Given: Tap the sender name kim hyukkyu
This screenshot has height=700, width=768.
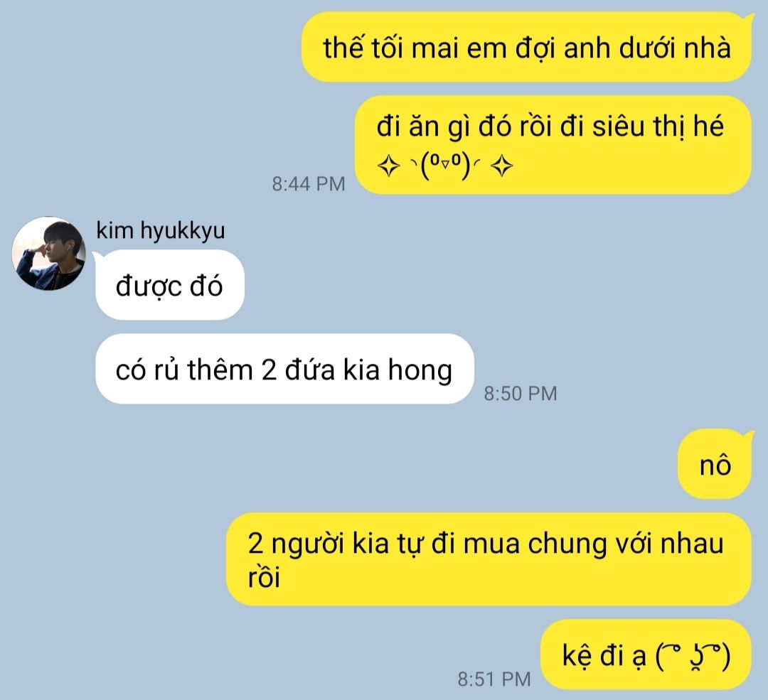Looking at the screenshot, I should pos(160,230).
